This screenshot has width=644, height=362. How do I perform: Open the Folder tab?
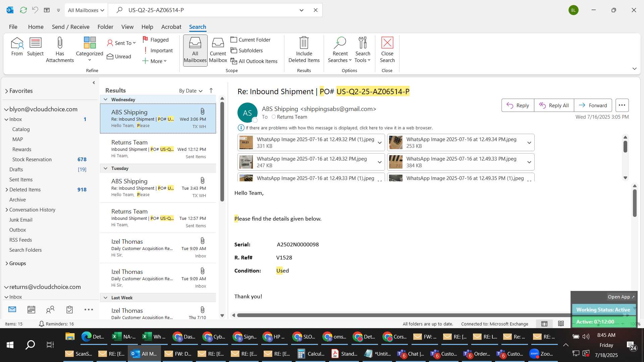105,27
